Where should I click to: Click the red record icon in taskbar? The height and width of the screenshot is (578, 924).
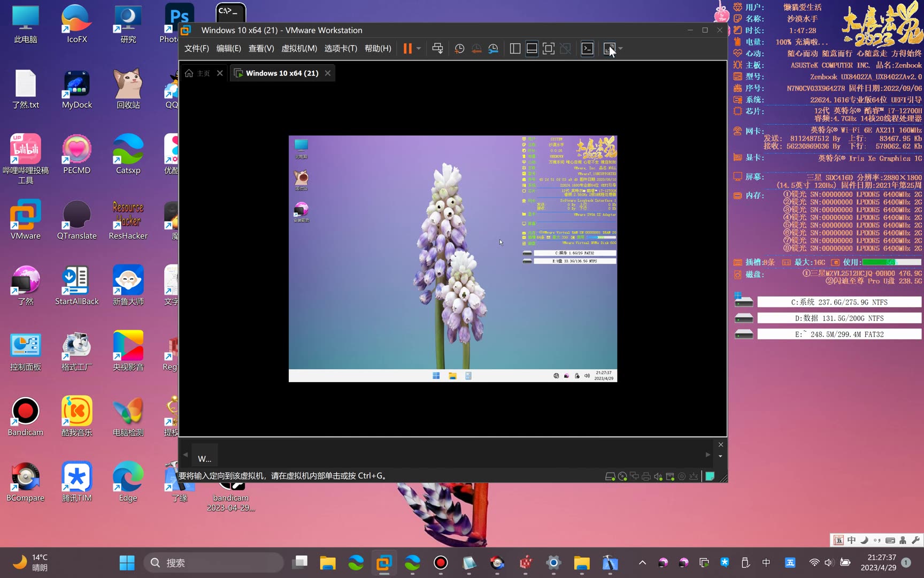[x=441, y=562]
